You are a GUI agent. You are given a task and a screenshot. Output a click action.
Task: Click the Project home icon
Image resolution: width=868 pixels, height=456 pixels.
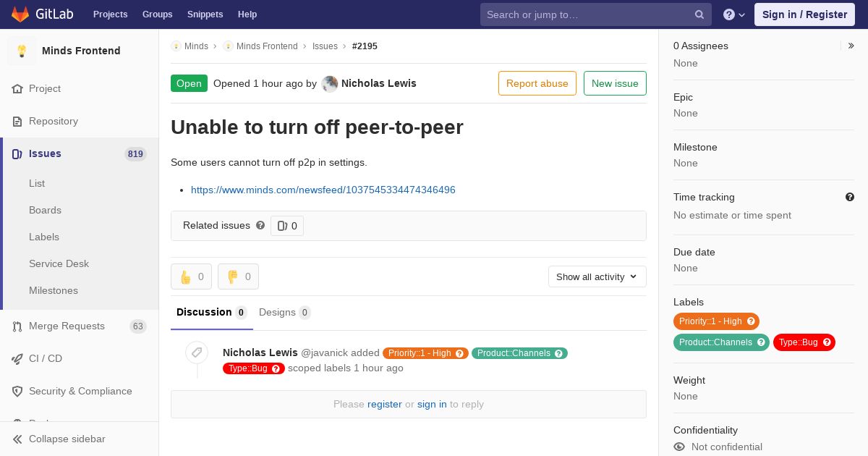point(17,88)
